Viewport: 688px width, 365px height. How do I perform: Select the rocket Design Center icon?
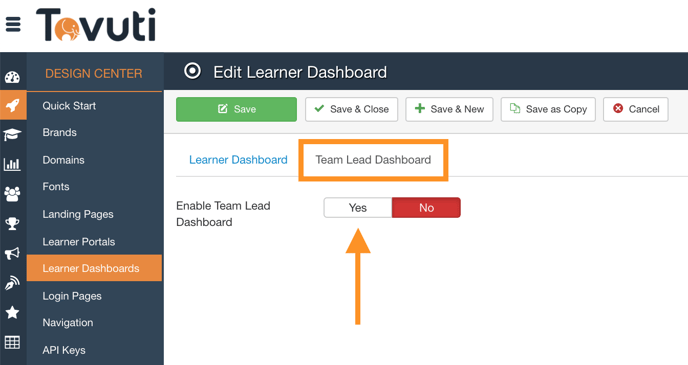coord(13,105)
